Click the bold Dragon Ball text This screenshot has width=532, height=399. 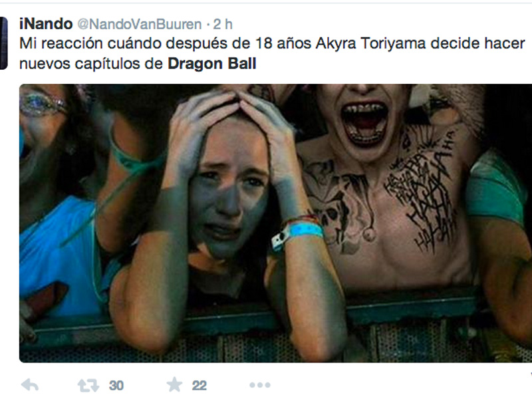[x=212, y=64]
